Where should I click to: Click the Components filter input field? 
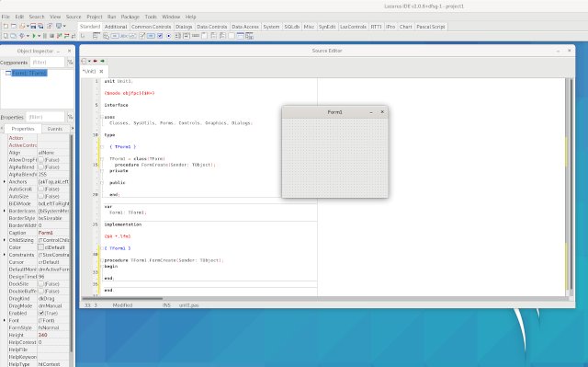[47, 63]
